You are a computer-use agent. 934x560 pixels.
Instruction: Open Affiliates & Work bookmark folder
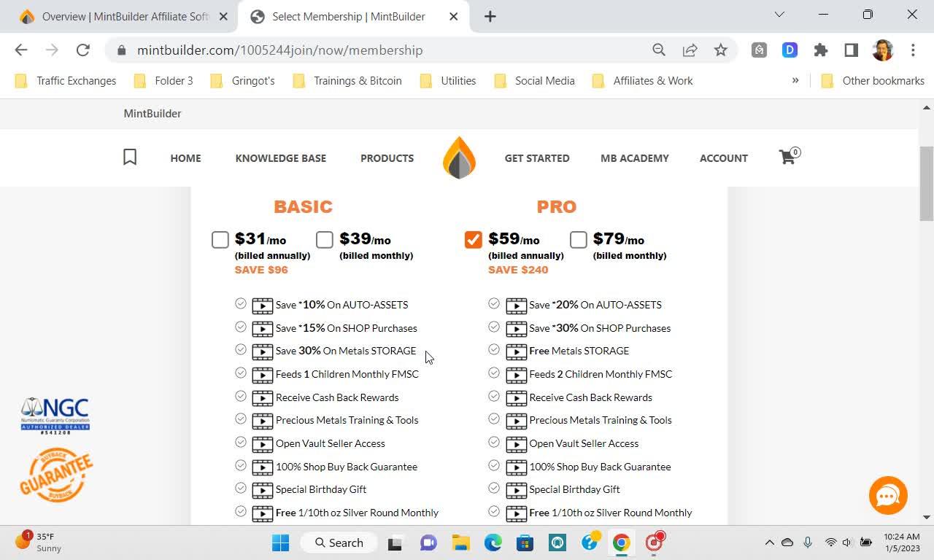click(643, 80)
